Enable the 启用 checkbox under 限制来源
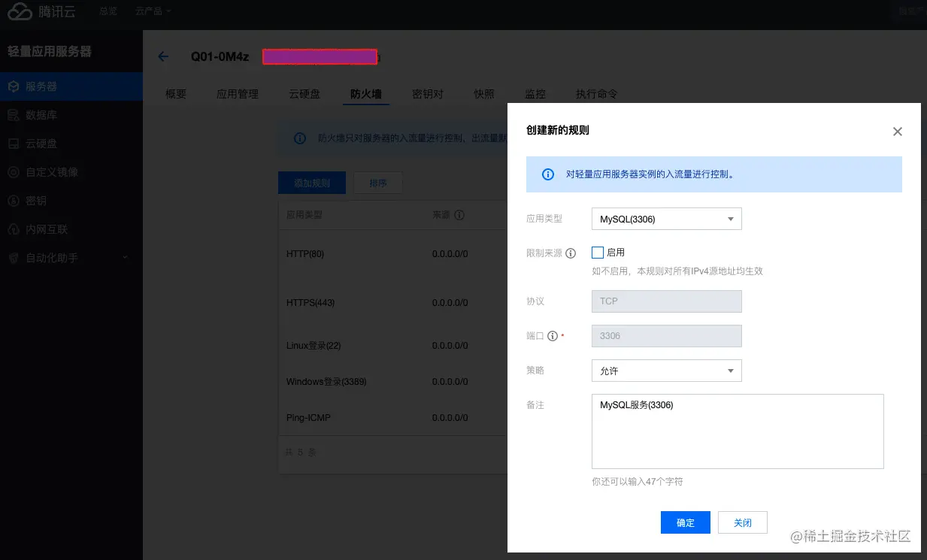927x560 pixels. (x=598, y=253)
